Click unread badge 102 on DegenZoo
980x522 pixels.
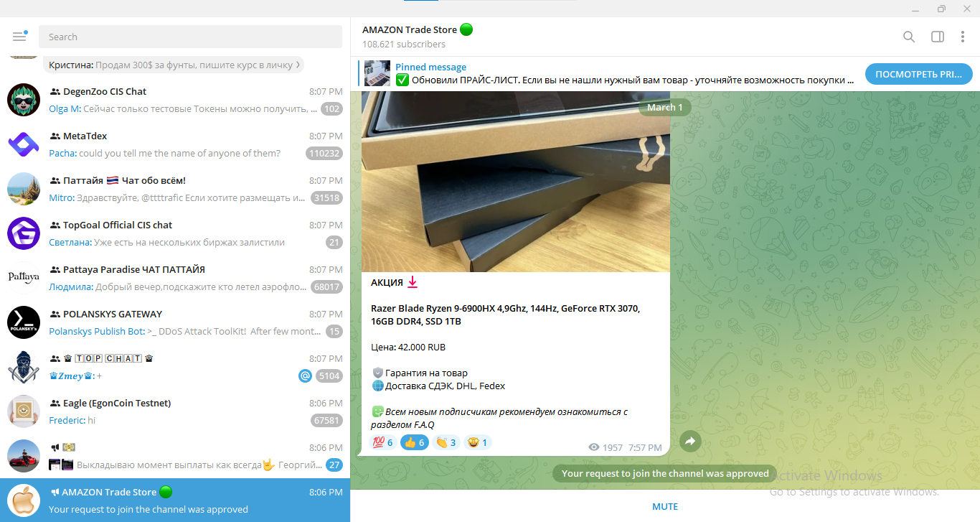click(x=331, y=108)
